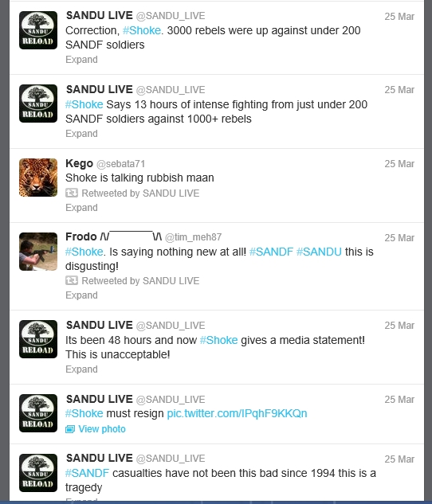Click retweet icon under Kego's tweet

(x=72, y=193)
